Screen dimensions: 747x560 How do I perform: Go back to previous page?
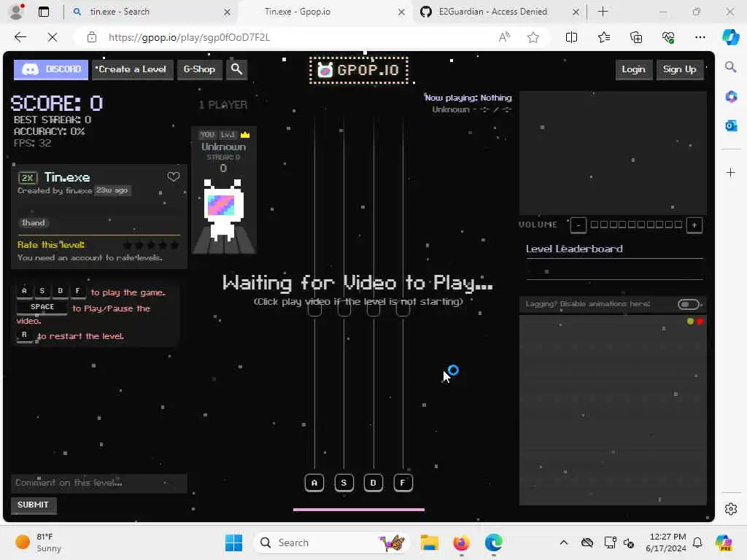point(20,37)
